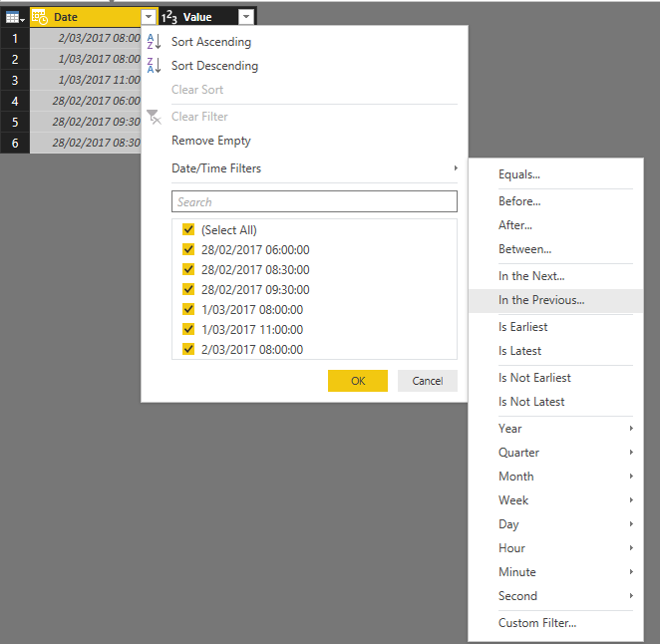Click the table menu icon at top-left corner

click(x=15, y=17)
